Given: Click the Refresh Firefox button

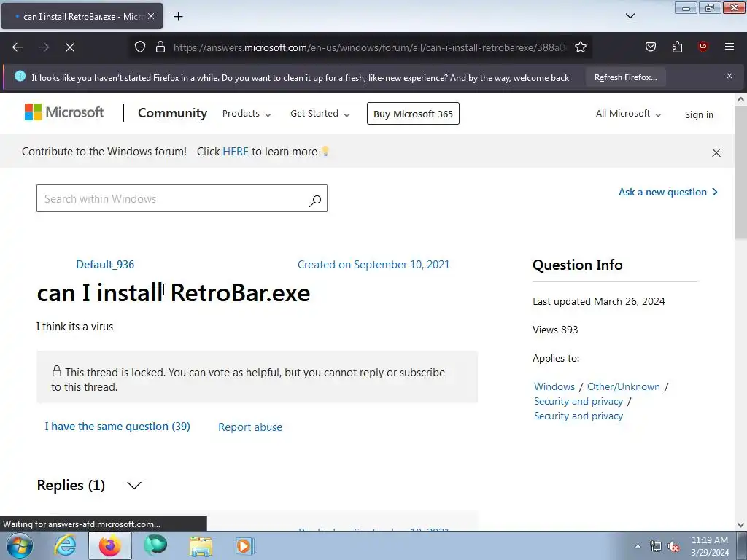Looking at the screenshot, I should pos(625,77).
